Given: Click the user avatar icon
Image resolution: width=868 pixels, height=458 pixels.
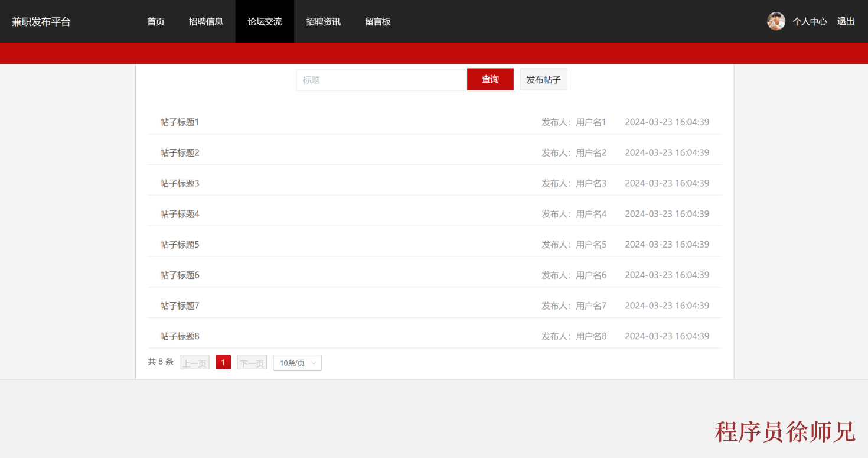Looking at the screenshot, I should point(776,21).
